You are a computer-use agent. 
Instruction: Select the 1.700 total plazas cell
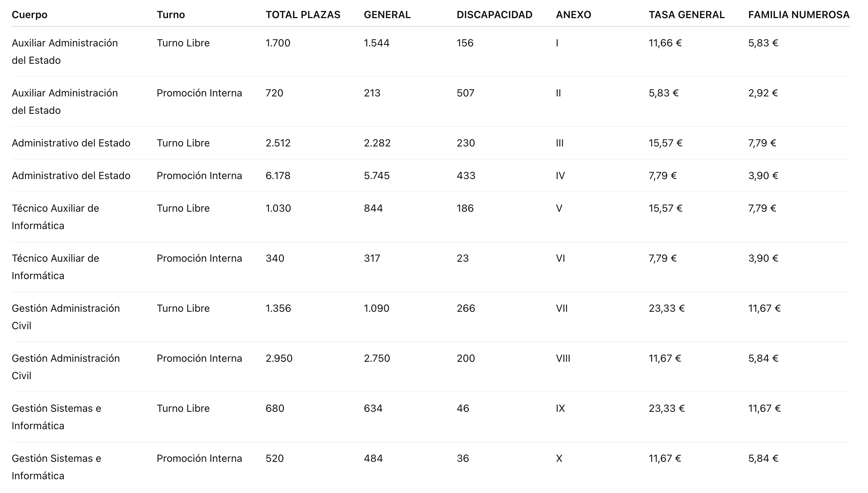pyautogui.click(x=278, y=43)
